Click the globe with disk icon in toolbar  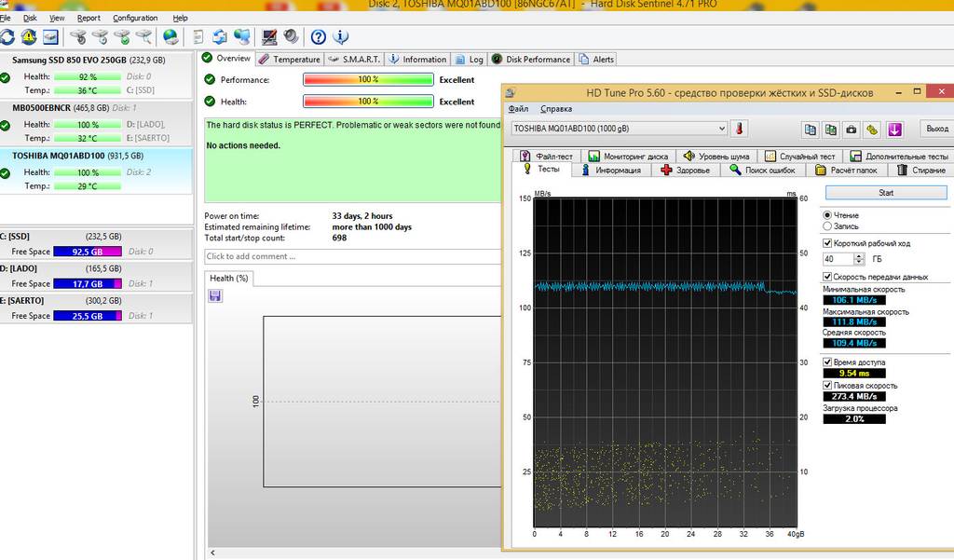[171, 37]
